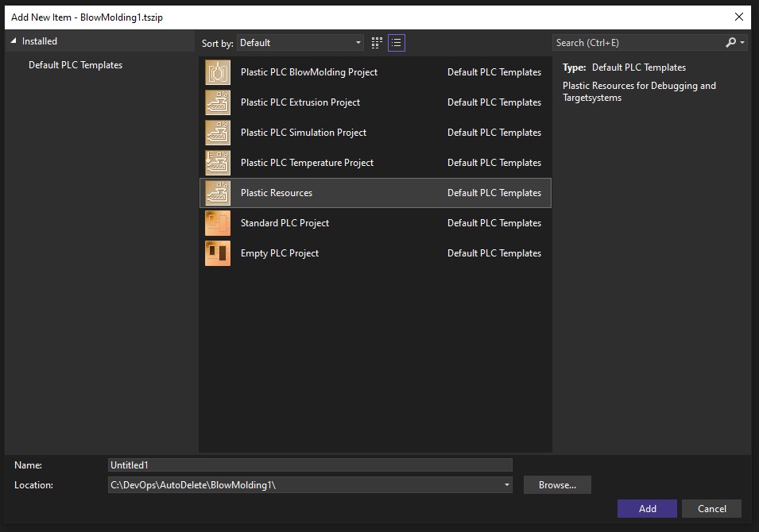Select the Empty PLC Project name
Viewport: 759px width, 532px height.
tap(279, 253)
